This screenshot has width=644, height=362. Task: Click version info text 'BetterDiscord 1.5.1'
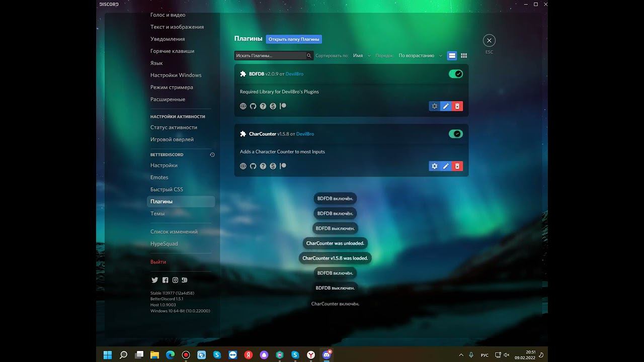coord(167,299)
